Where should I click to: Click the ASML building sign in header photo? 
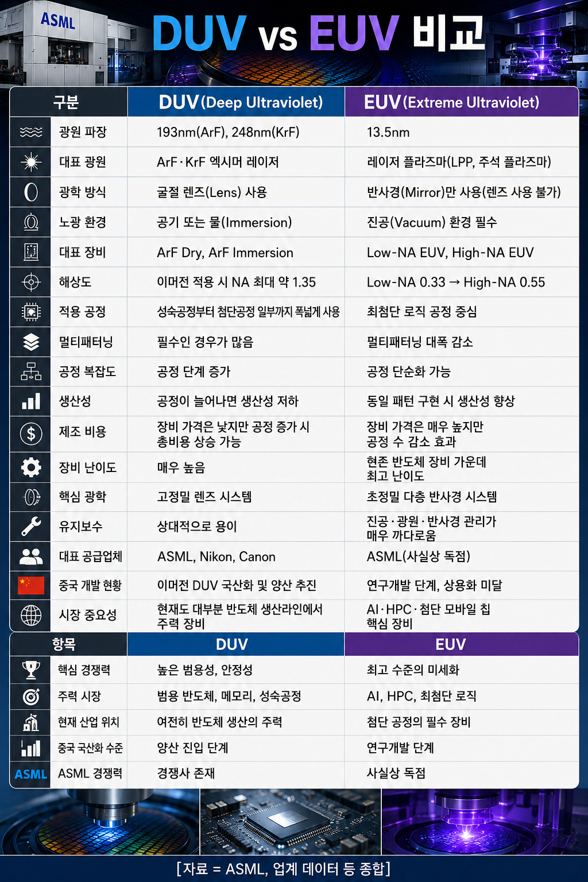[x=57, y=21]
